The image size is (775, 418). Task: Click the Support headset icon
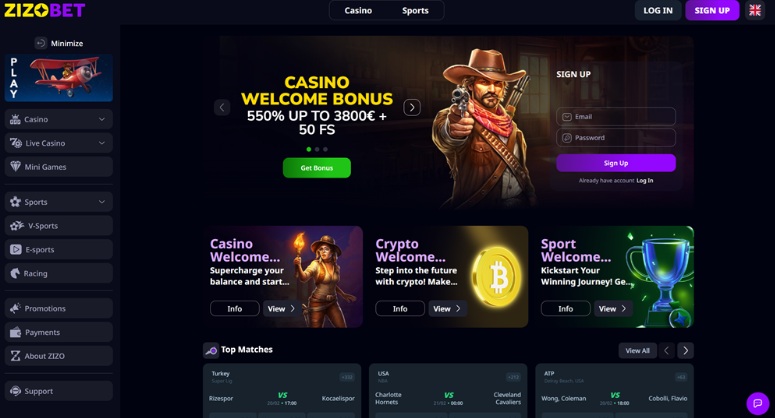[16, 391]
